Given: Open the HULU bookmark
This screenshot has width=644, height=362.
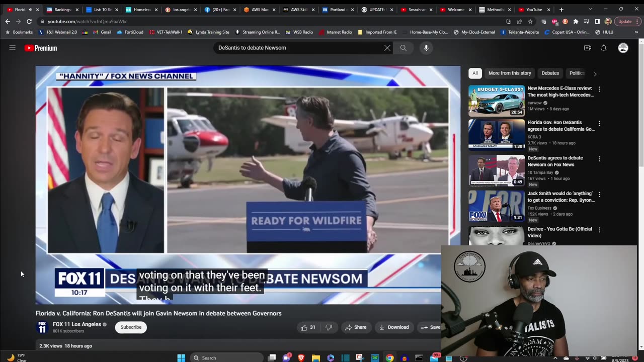Looking at the screenshot, I should [x=604, y=32].
